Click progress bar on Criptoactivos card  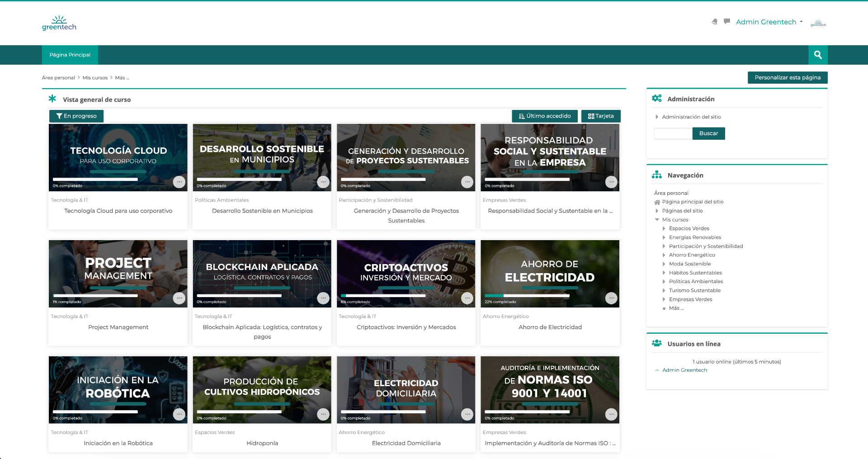(x=383, y=296)
